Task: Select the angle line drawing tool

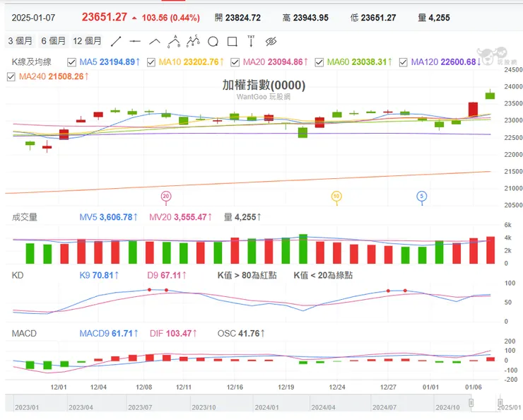Action: coord(155,42)
